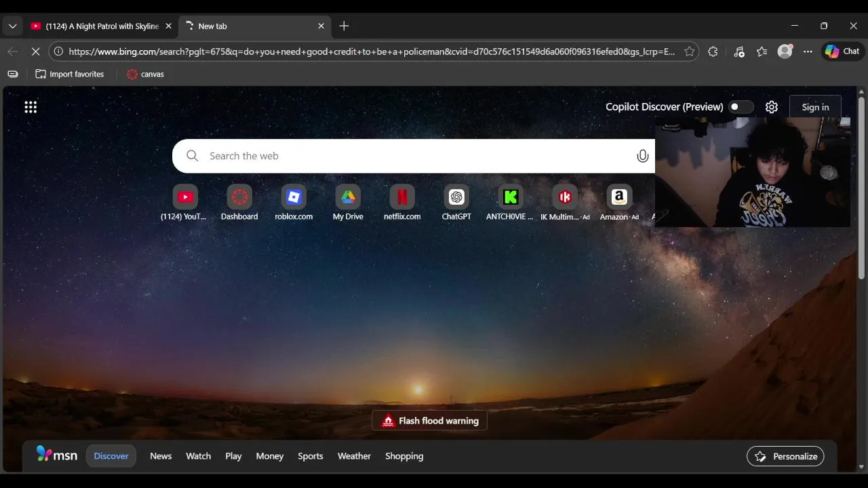Image resolution: width=868 pixels, height=488 pixels.
Task: Open Browser essentials icon
Action: point(739,52)
